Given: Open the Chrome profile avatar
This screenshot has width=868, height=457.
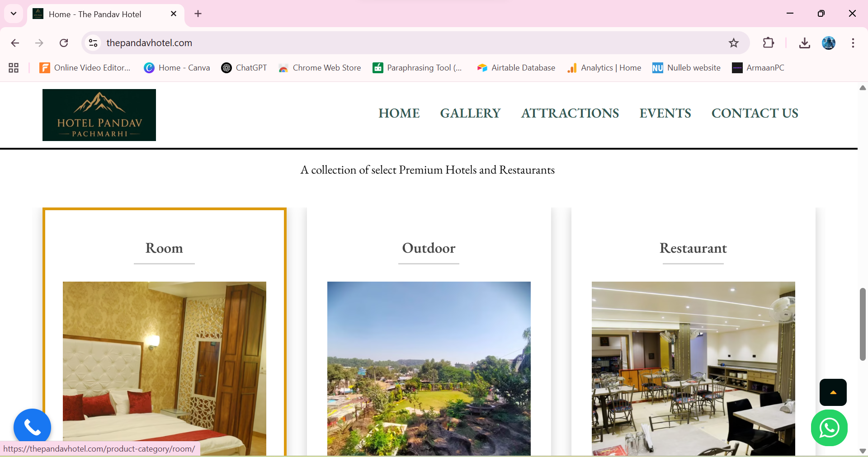Looking at the screenshot, I should 829,43.
